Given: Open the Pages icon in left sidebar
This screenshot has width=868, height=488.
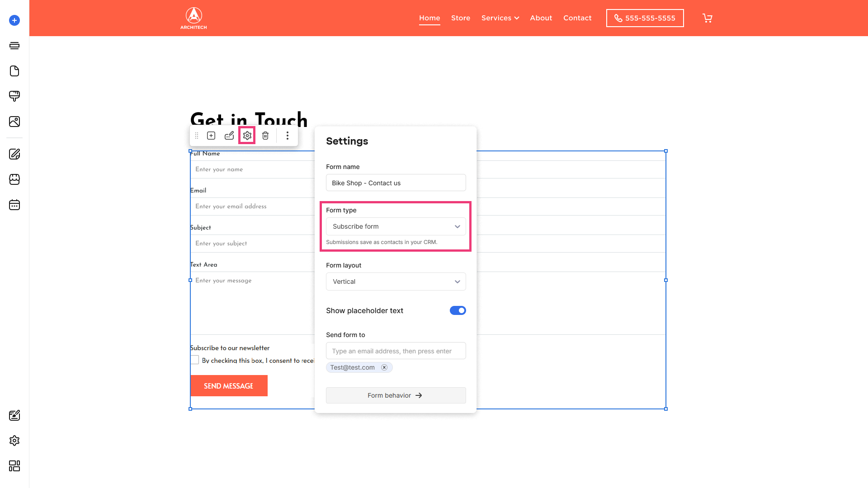Looking at the screenshot, I should [14, 71].
